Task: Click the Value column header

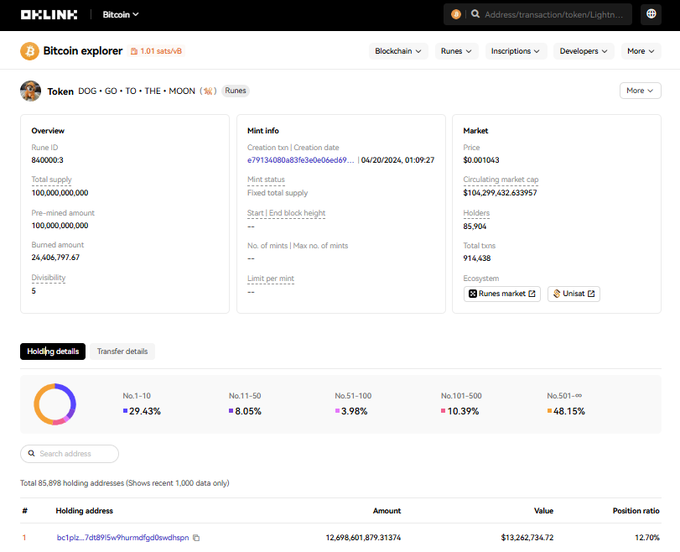Action: 544,511
